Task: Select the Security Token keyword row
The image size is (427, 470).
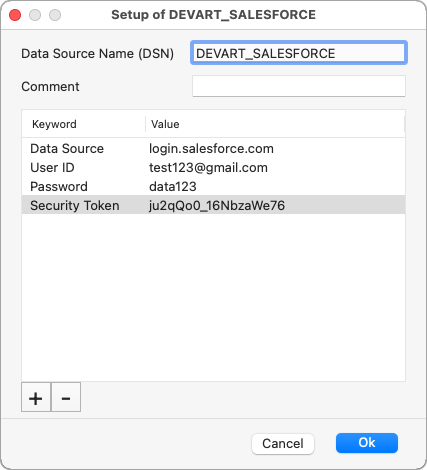Action: tap(213, 205)
